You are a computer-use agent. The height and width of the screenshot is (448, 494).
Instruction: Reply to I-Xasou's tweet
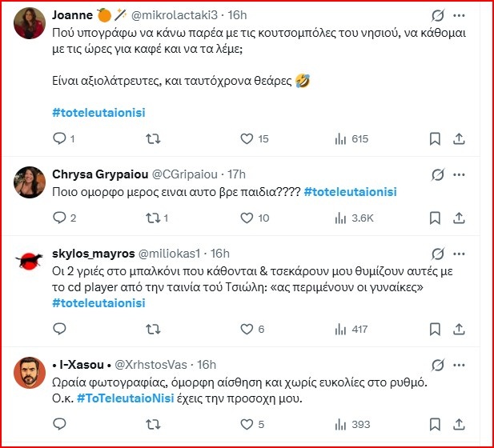click(58, 425)
